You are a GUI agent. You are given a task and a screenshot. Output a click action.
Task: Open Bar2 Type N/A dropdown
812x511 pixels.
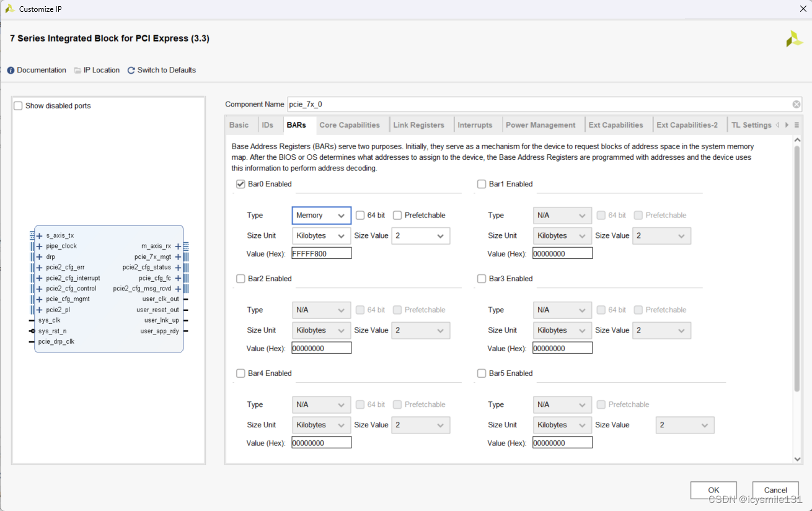click(x=322, y=310)
